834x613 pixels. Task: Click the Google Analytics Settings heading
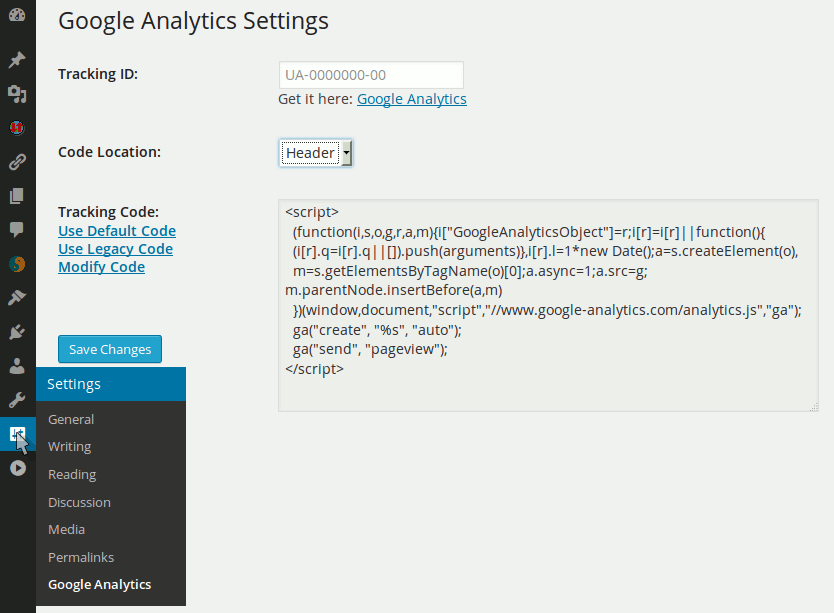point(194,22)
